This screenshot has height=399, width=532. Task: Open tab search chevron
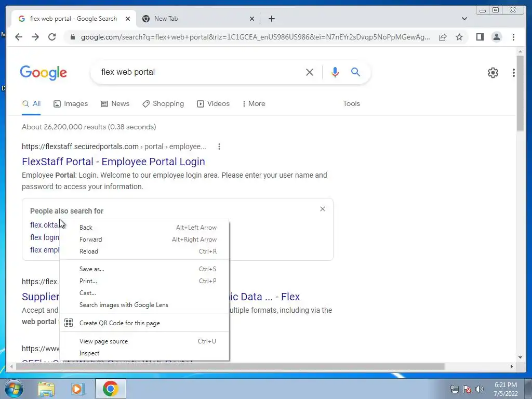tap(464, 19)
